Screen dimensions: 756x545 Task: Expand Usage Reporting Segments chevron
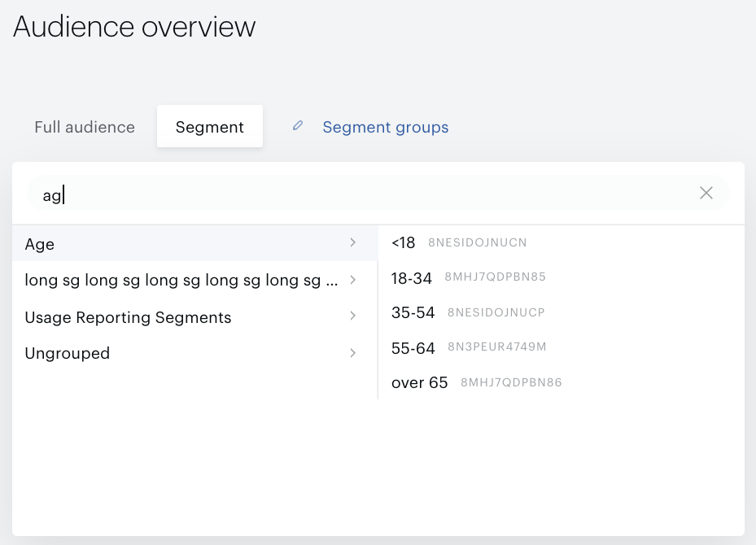tap(353, 316)
